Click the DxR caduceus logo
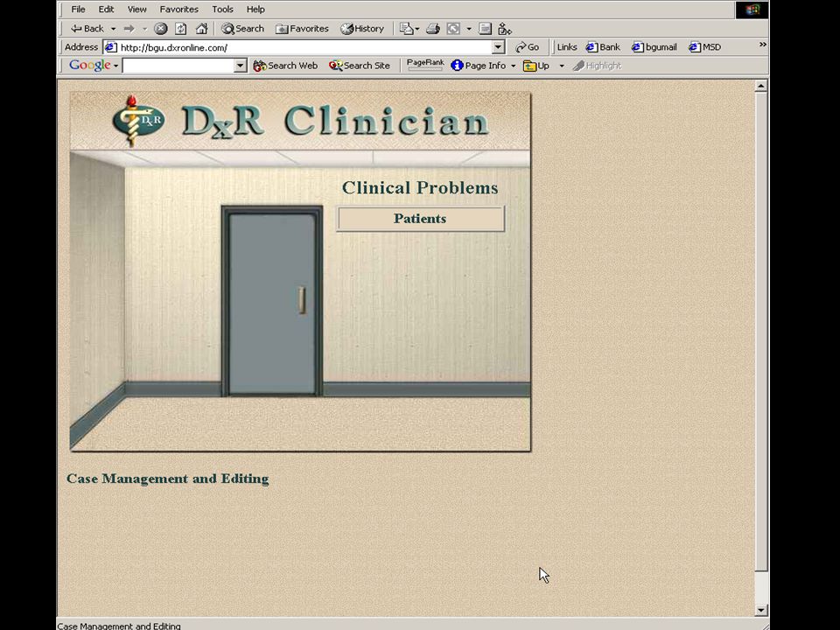This screenshot has width=840, height=630. pos(138,120)
